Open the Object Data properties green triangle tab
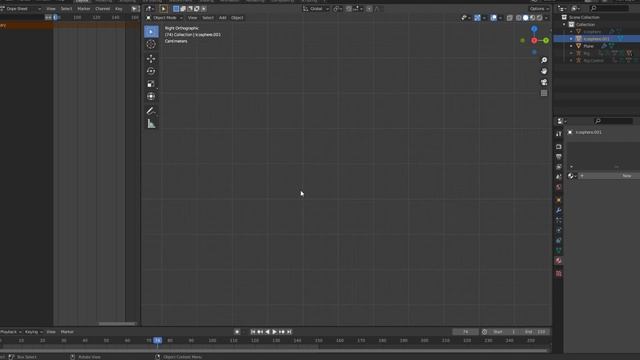 click(559, 250)
